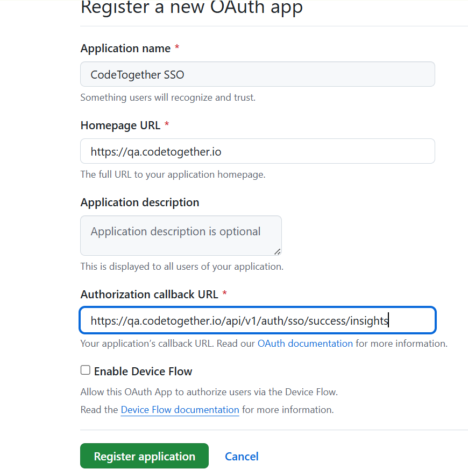Viewport: 468px width, 476px height.
Task: Click the Cancel link
Action: [x=242, y=457]
